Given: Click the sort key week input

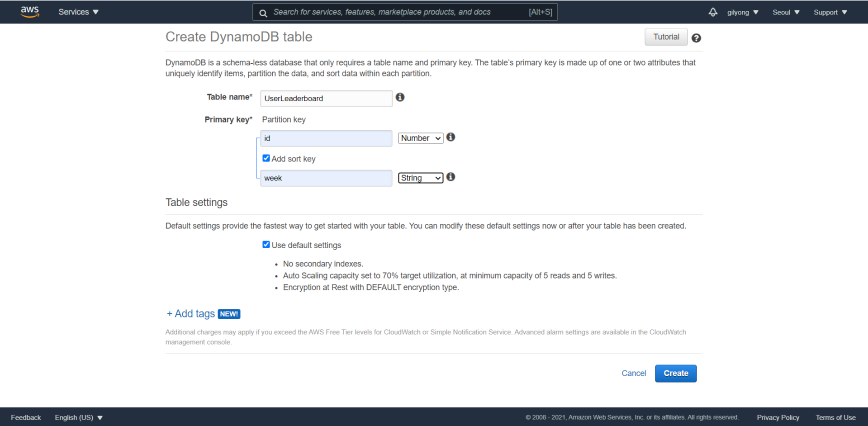Looking at the screenshot, I should click(x=326, y=178).
